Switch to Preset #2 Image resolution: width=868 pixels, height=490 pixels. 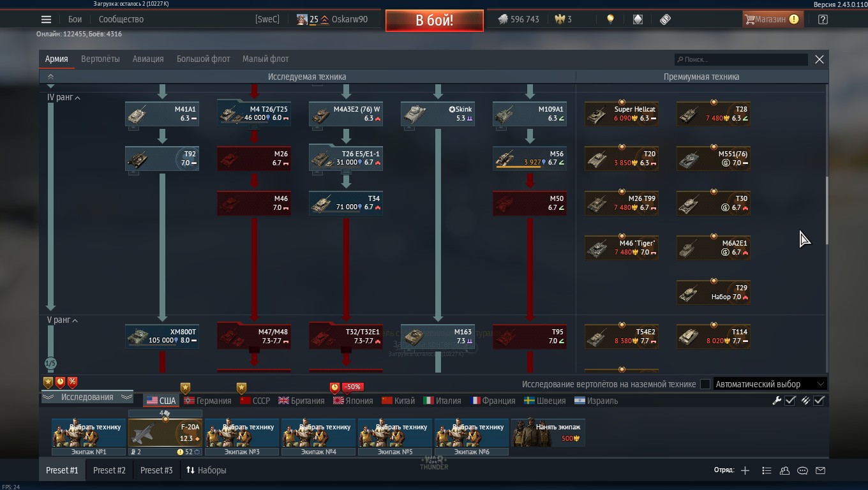pyautogui.click(x=109, y=470)
